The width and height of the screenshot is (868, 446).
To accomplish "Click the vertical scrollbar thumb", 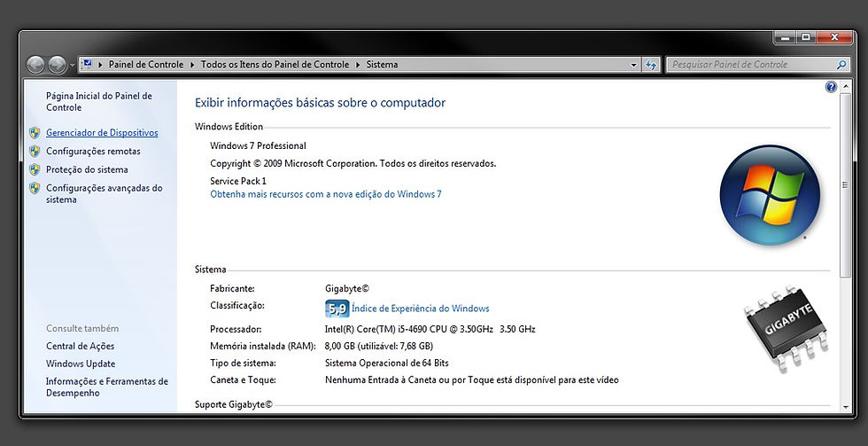I will [845, 185].
